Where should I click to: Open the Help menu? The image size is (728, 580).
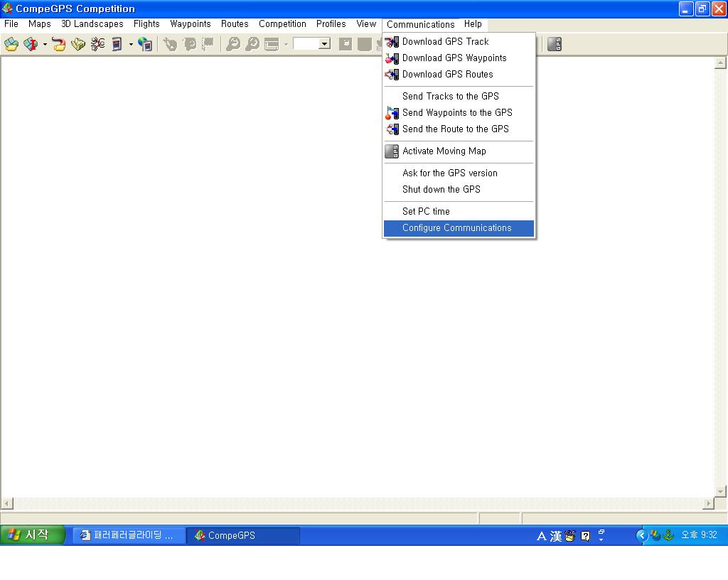[473, 24]
